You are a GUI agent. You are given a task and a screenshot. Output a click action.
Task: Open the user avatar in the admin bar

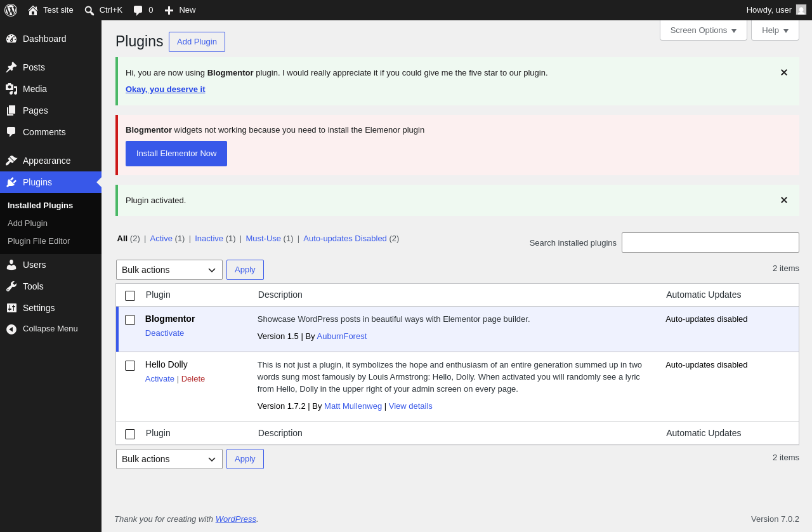801,10
